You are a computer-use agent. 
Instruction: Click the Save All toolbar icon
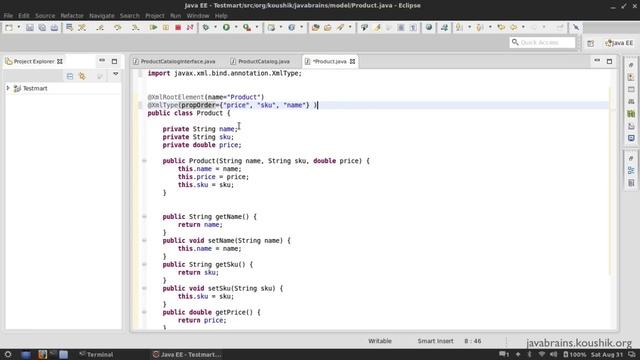(42, 27)
